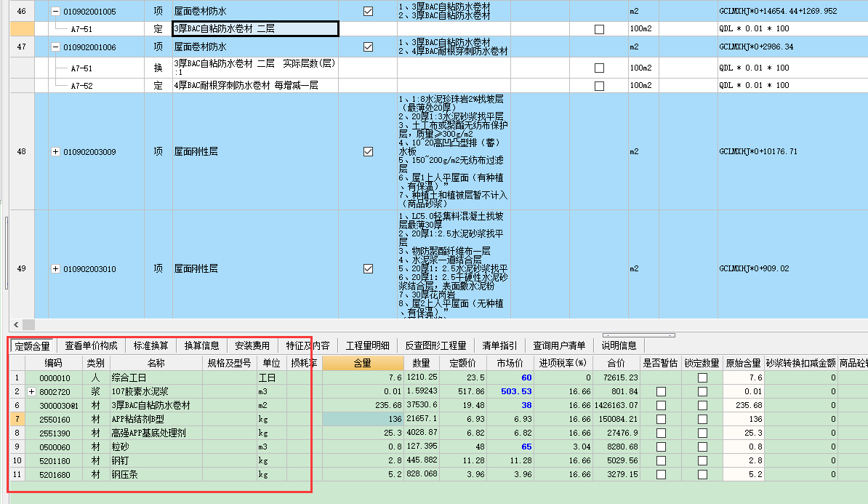Click the 原始含量 column header
The image size is (868, 504).
pyautogui.click(x=744, y=364)
